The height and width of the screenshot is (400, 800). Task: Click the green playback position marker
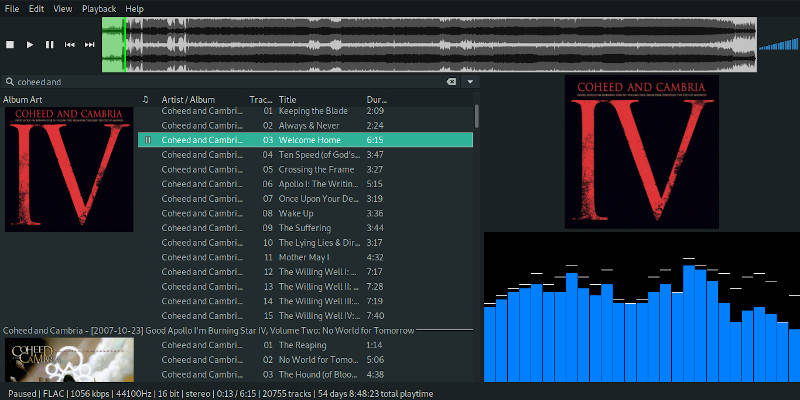point(124,45)
